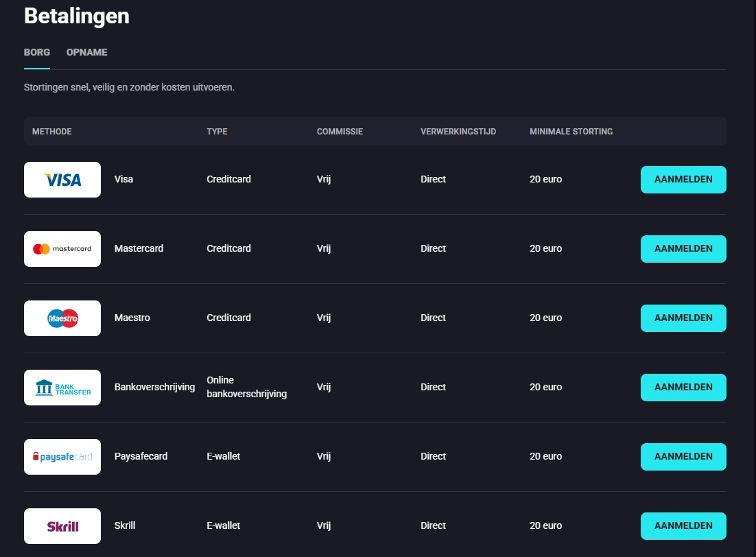Click the METHODE column header

[x=52, y=132]
